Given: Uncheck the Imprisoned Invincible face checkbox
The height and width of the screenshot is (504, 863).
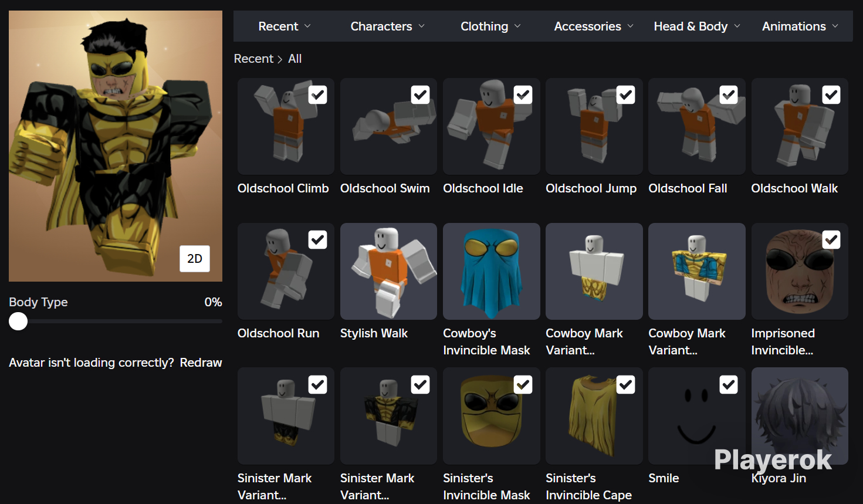Looking at the screenshot, I should (831, 240).
